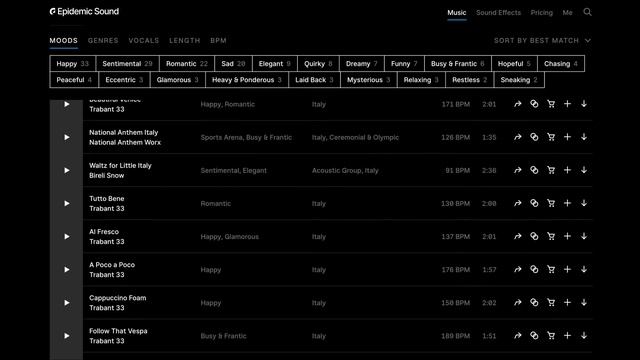640x360 pixels.
Task: Share the Cappuccino Foam track
Action: click(x=518, y=302)
